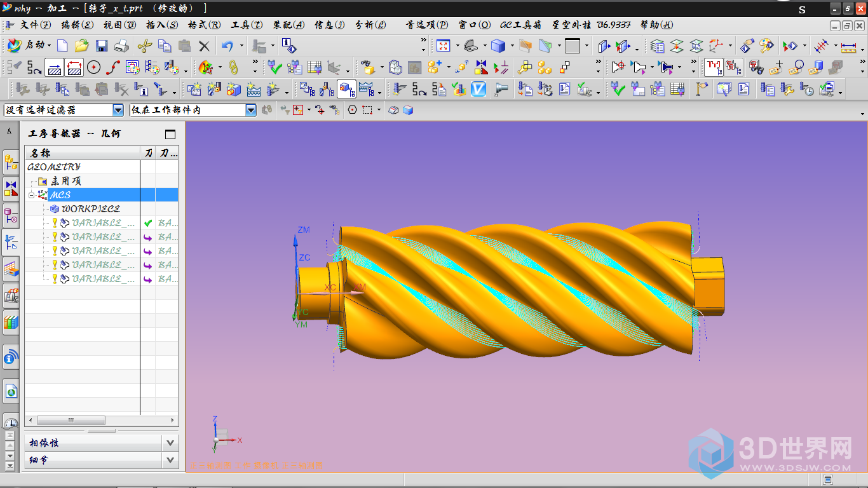Click the Cut scissors icon
This screenshot has width=868, height=488.
pyautogui.click(x=145, y=46)
